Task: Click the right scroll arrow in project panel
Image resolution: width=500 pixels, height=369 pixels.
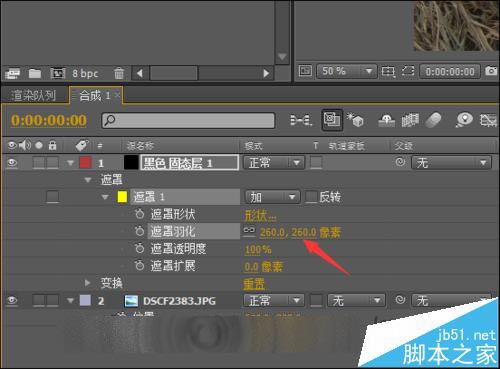Action: (266, 73)
